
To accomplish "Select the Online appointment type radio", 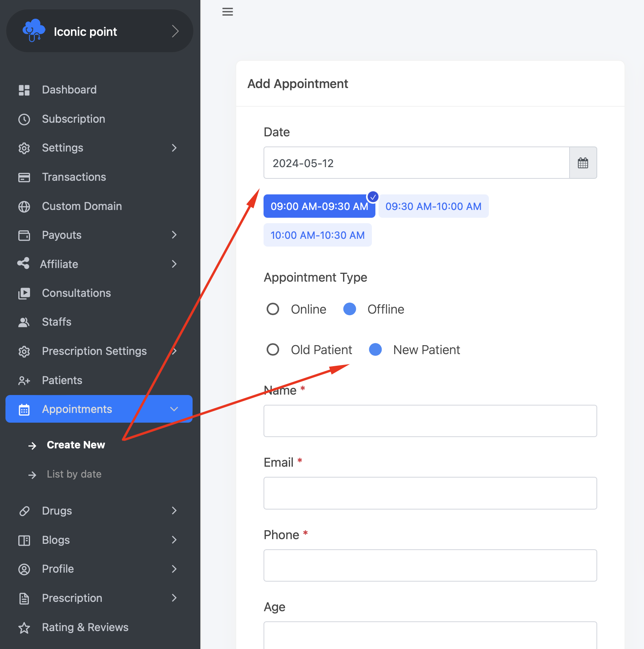I will pos(273,309).
